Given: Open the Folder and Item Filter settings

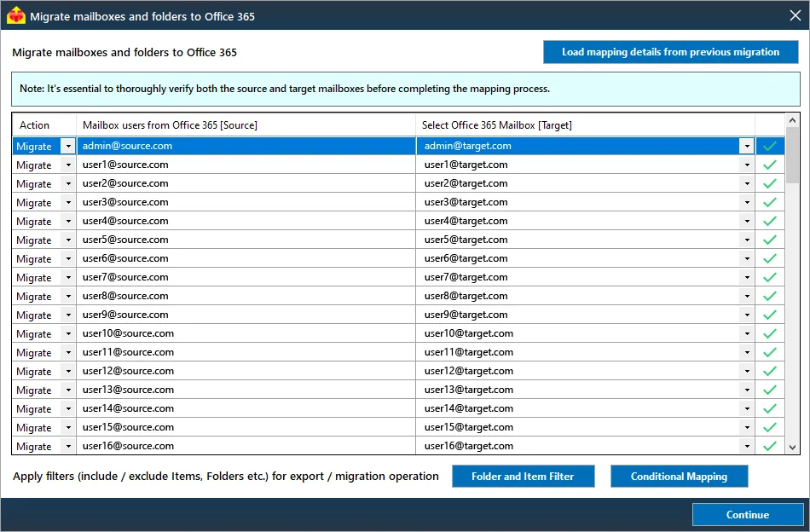Looking at the screenshot, I should click(524, 476).
